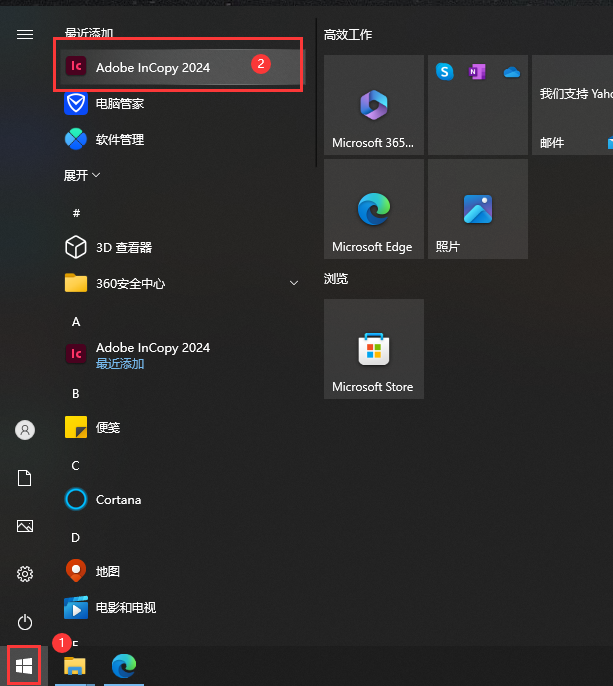Open 电脑管家 app from the list

118,103
